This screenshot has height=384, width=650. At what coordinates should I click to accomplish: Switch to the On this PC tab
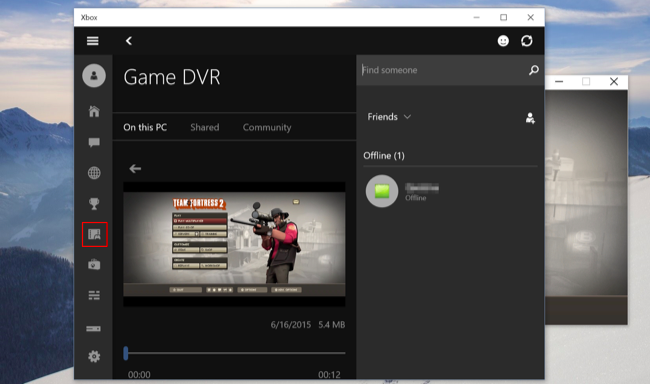(145, 127)
